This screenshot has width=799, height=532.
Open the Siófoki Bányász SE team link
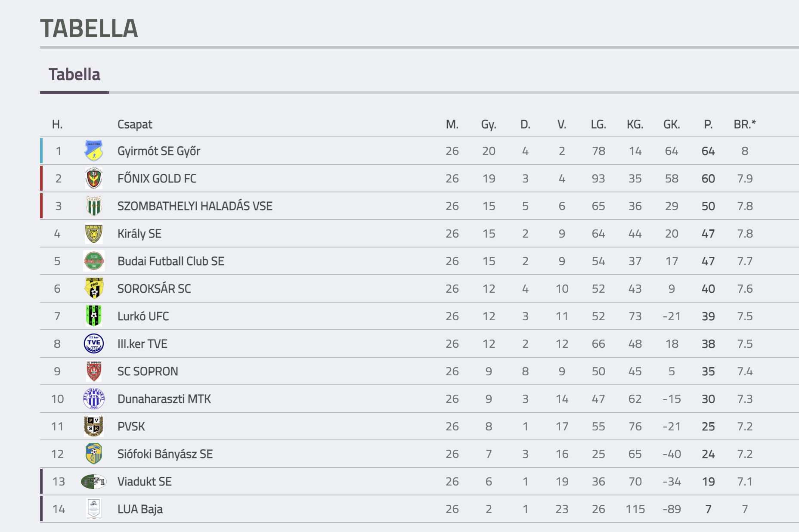click(x=165, y=454)
